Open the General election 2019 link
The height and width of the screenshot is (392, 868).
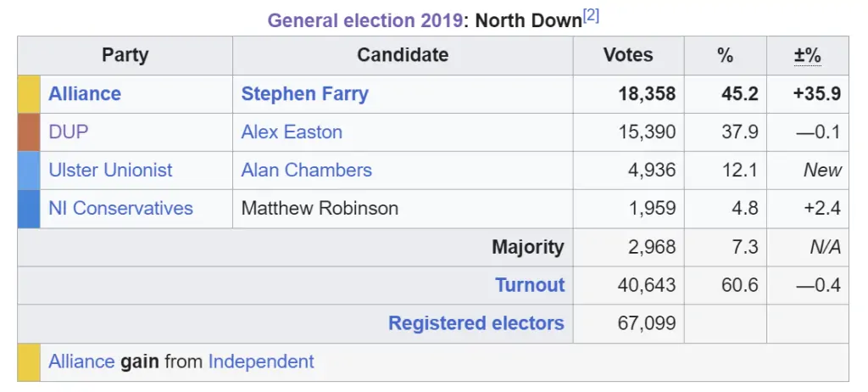pos(365,20)
